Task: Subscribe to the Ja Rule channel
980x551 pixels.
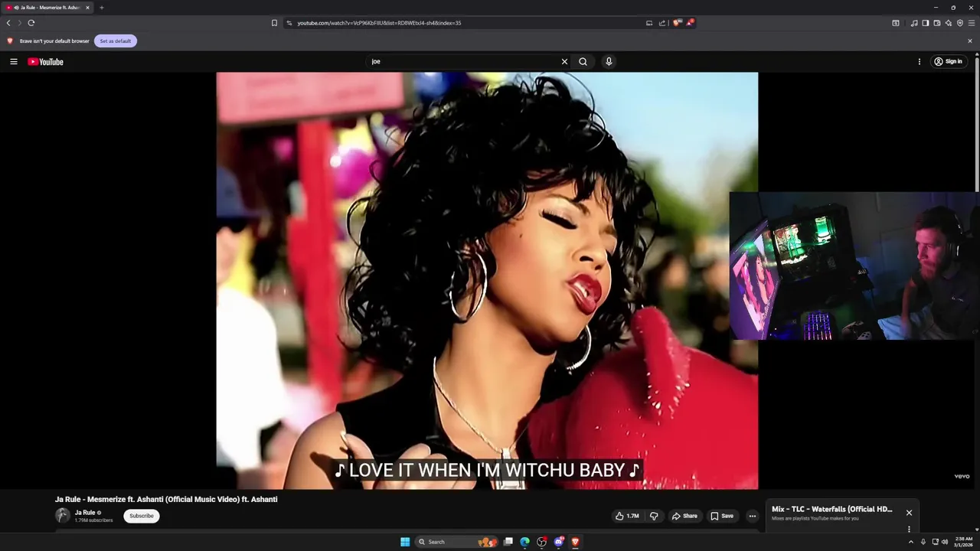Action: [x=142, y=516]
